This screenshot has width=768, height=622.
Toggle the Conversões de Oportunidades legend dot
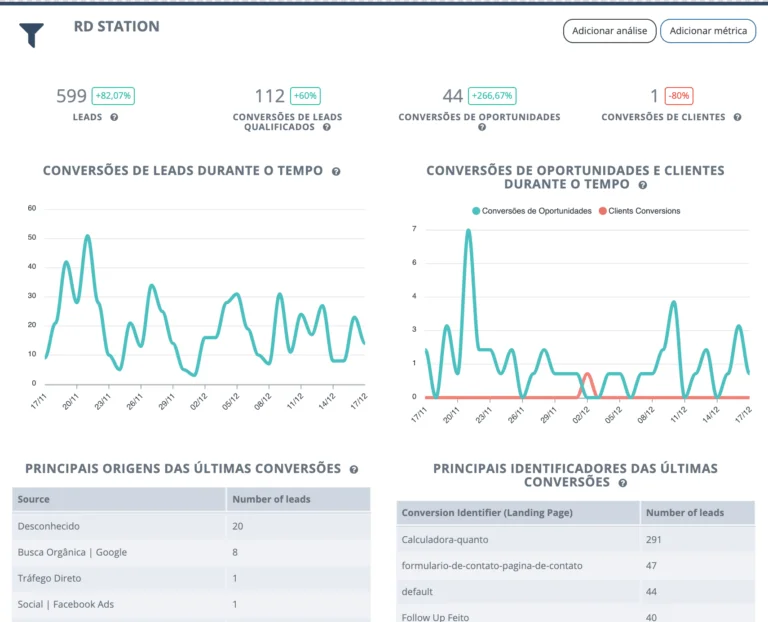coord(476,211)
